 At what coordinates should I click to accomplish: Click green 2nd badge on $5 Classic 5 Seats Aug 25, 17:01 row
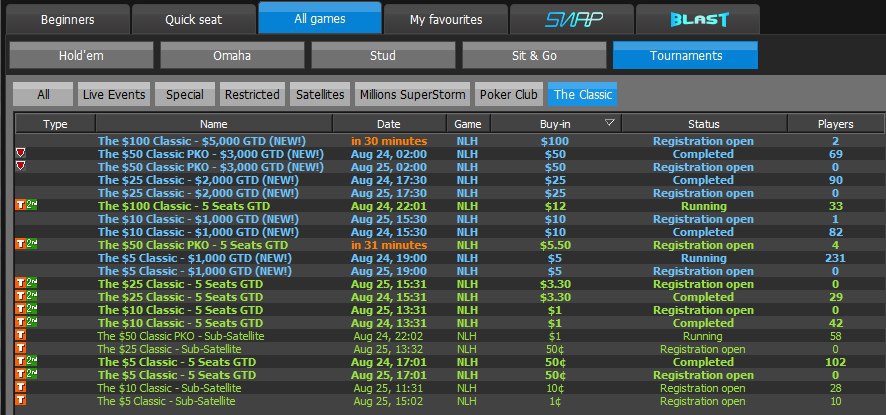[32, 374]
